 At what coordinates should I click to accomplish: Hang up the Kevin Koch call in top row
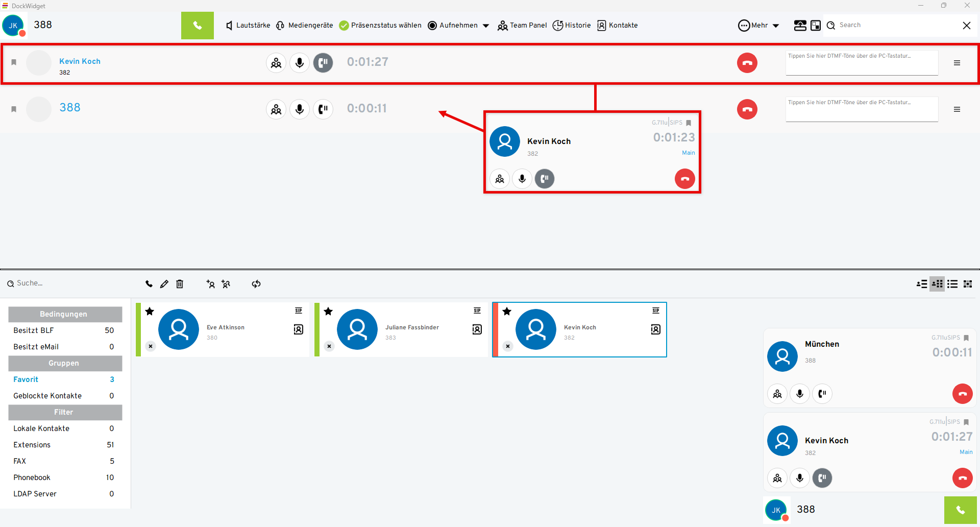(x=747, y=63)
